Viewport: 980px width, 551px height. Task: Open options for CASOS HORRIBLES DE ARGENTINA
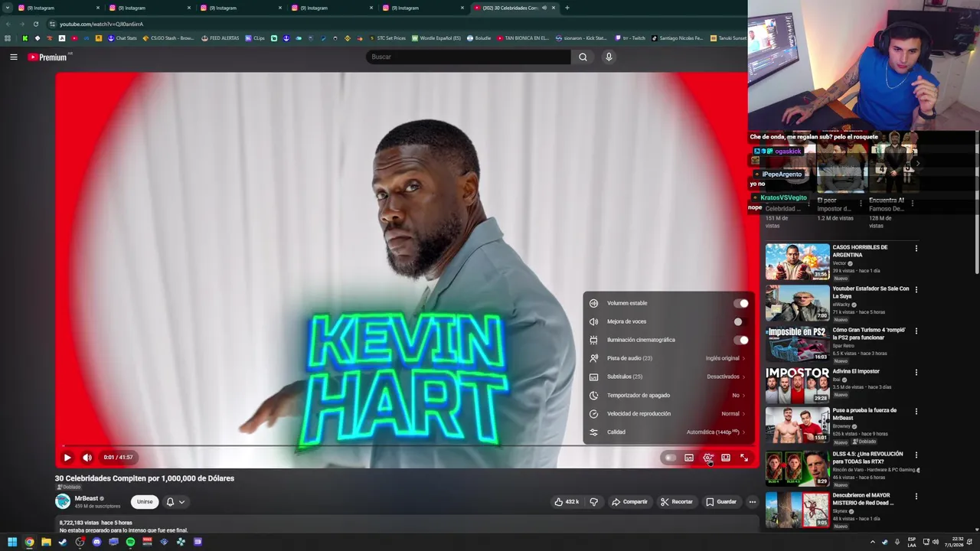pos(916,249)
